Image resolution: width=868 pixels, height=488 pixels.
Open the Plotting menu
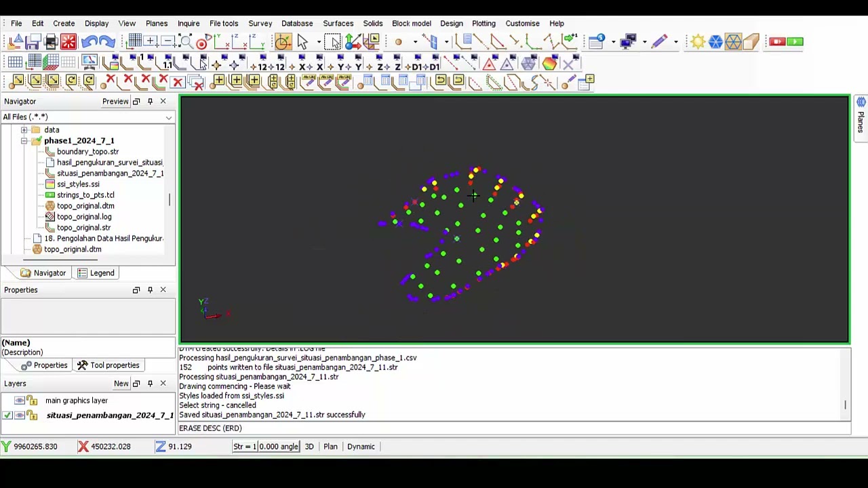click(484, 23)
